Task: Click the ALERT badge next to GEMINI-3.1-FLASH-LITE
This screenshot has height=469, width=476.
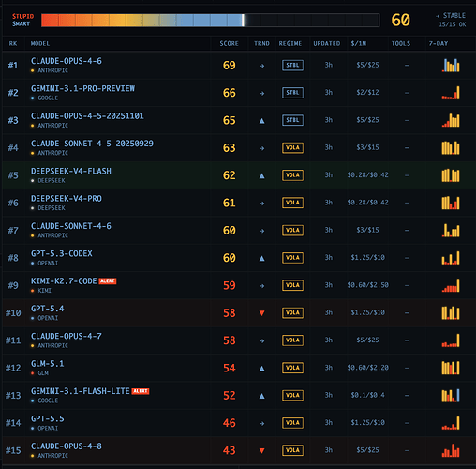Action: click(141, 391)
